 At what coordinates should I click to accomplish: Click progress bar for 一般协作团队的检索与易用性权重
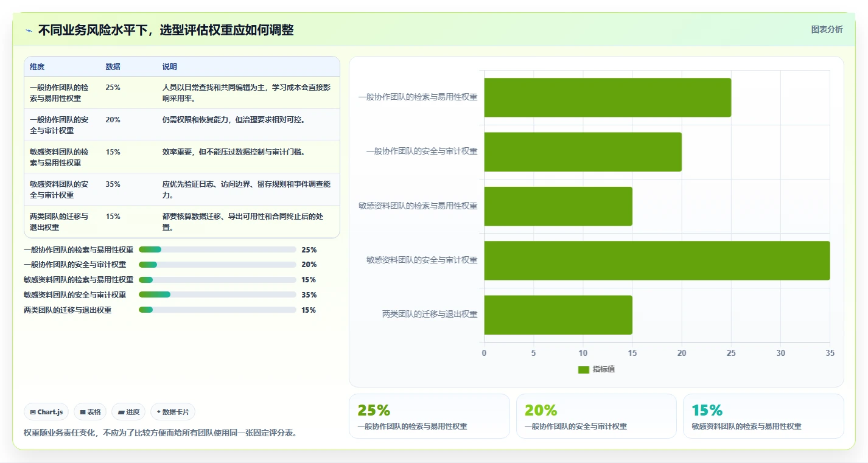(217, 249)
